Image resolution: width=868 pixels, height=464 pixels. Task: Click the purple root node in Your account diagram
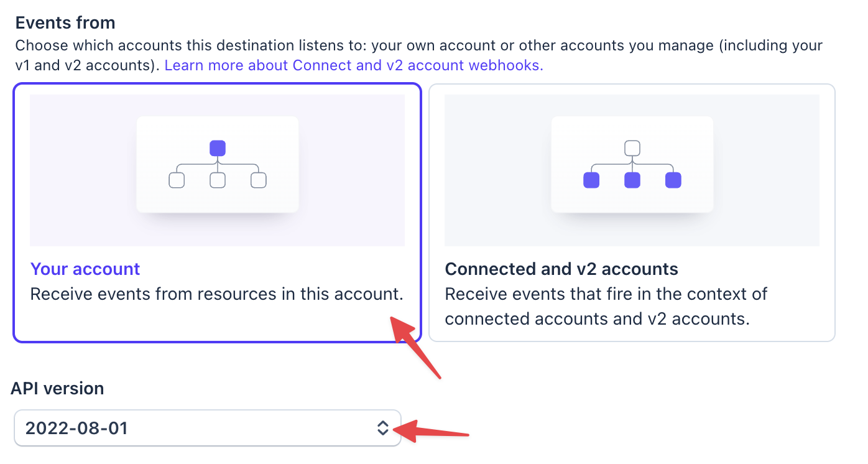click(x=218, y=149)
